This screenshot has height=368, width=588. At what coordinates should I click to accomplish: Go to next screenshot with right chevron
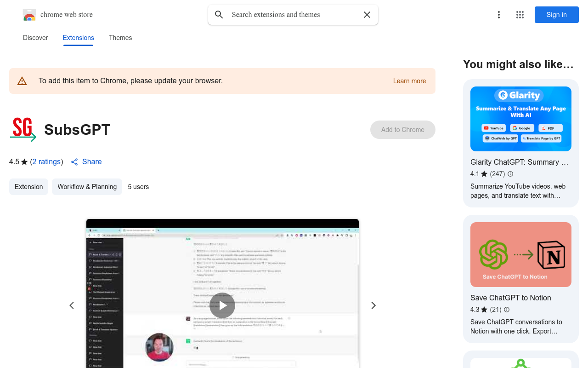[x=373, y=305]
